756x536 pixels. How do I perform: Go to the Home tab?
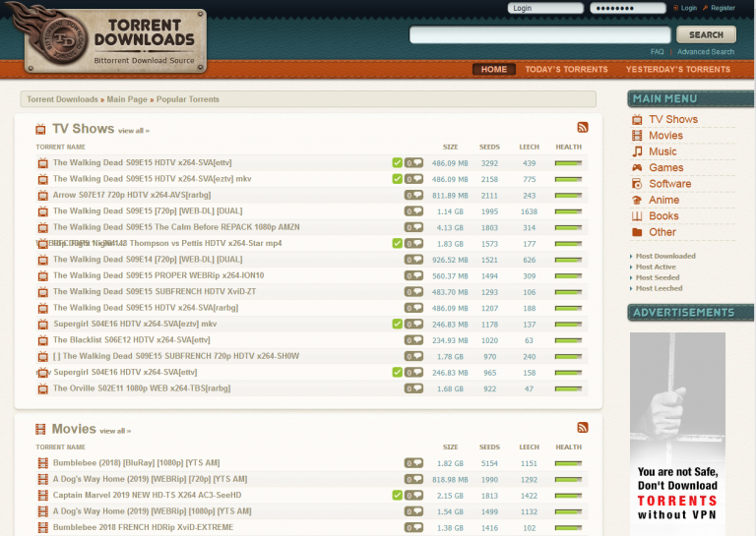point(494,70)
